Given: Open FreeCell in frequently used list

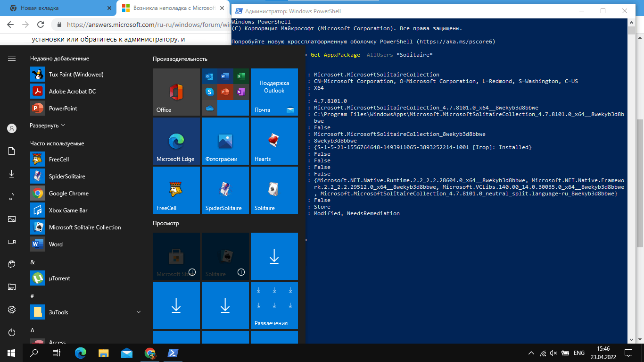Looking at the screenshot, I should point(85,160).
